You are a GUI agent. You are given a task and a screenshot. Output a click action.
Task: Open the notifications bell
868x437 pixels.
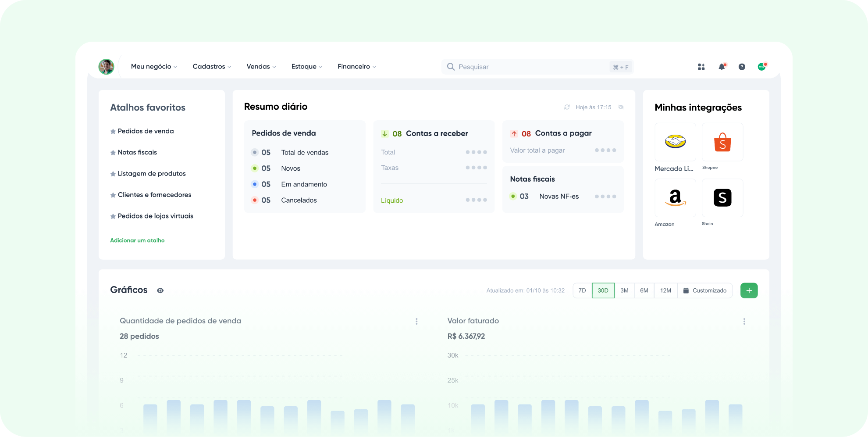pos(722,67)
